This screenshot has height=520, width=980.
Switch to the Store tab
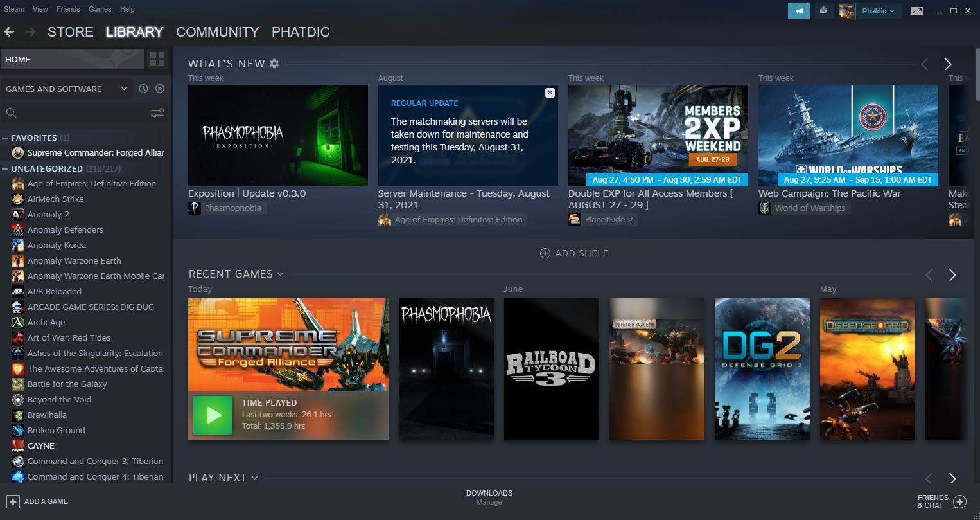pyautogui.click(x=71, y=31)
